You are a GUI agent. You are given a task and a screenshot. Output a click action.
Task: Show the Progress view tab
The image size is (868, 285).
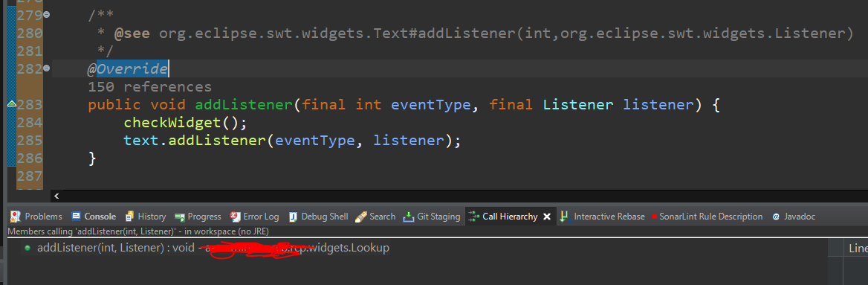coord(198,217)
